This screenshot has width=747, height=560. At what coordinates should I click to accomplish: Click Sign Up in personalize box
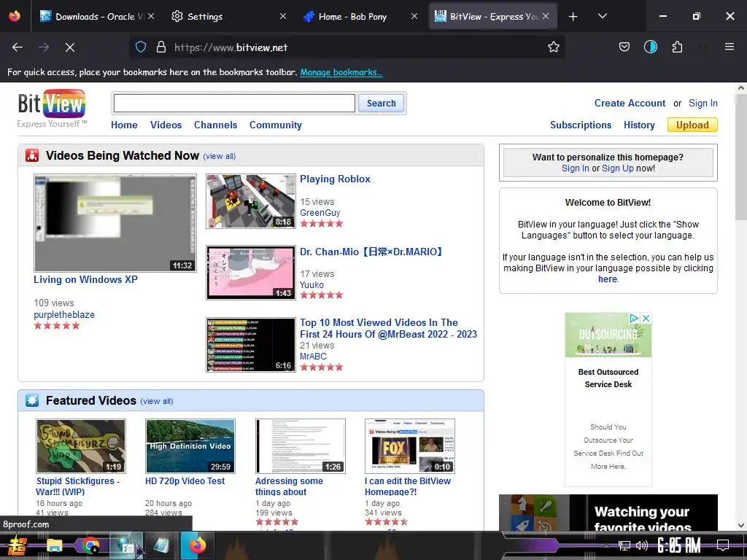coord(617,168)
